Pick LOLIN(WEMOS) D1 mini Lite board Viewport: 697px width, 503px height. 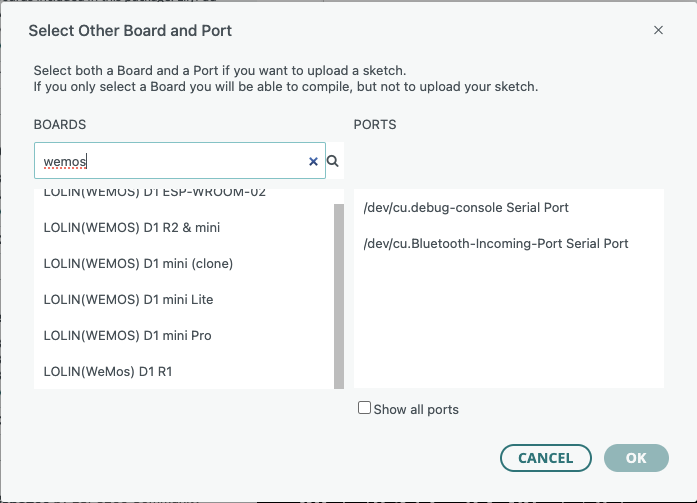click(128, 300)
